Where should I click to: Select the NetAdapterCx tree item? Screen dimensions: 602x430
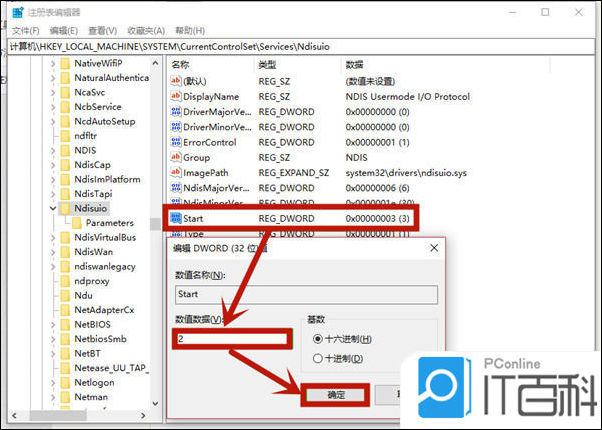coord(104,310)
